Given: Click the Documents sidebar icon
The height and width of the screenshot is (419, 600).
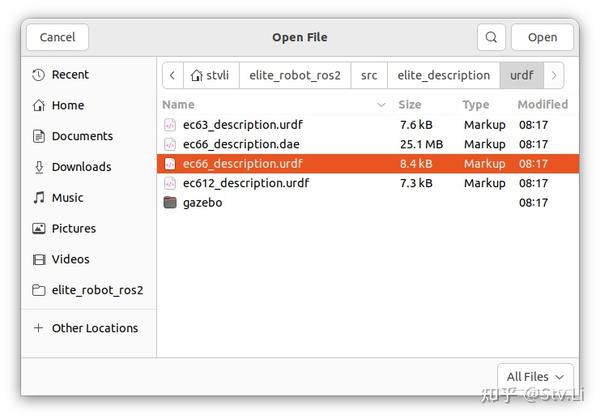Looking at the screenshot, I should point(39,136).
